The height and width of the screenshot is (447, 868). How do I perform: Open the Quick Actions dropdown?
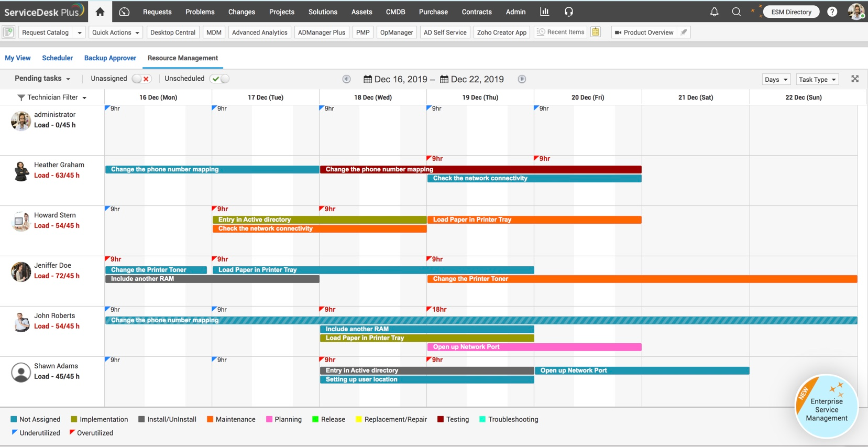[116, 32]
